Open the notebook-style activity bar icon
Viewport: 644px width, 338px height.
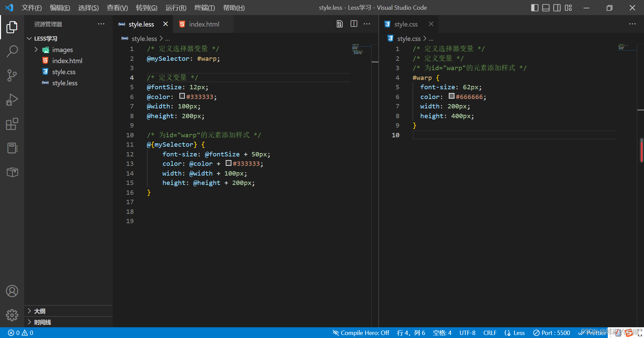pyautogui.click(x=12, y=148)
